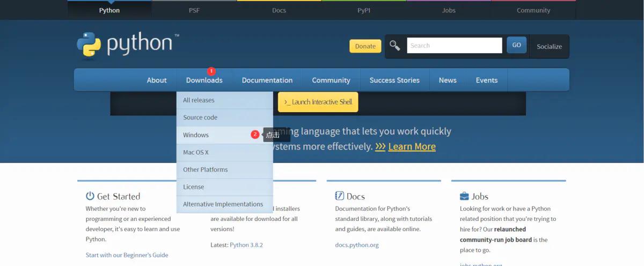Choose Windows in the Downloads menu
The width and height of the screenshot is (644, 266).
pyautogui.click(x=224, y=135)
